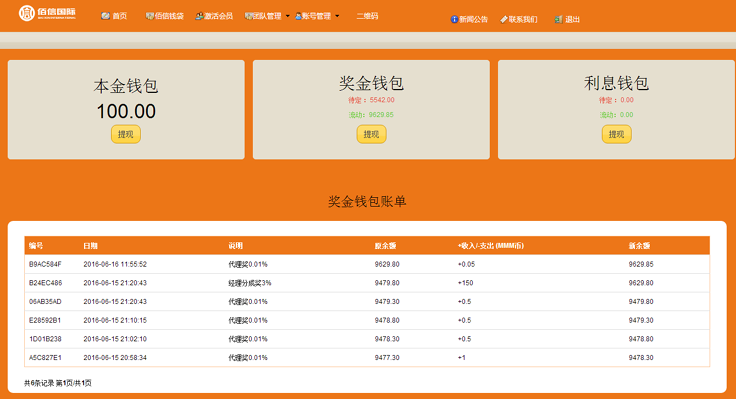Select original balance 9477.30
This screenshot has width=736, height=399.
[x=387, y=358]
